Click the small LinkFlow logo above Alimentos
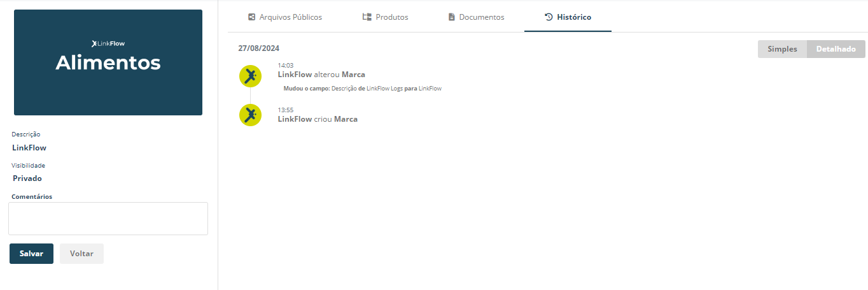This screenshot has height=290, width=868. click(x=108, y=43)
